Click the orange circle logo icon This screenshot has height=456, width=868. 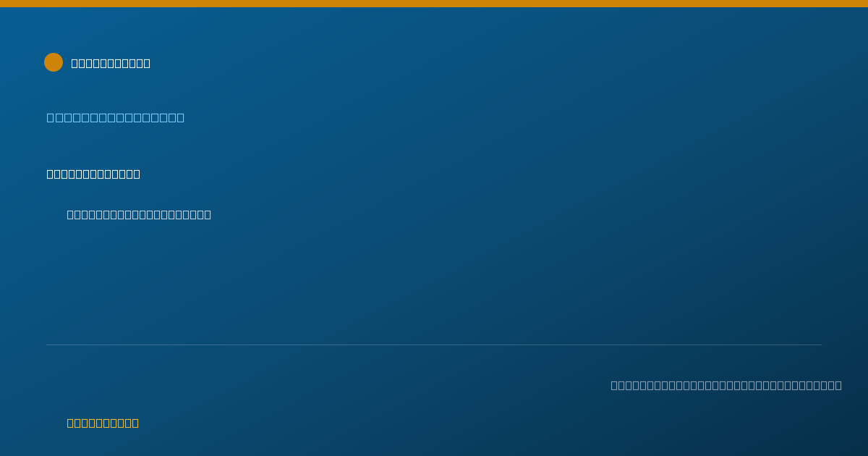pos(54,62)
